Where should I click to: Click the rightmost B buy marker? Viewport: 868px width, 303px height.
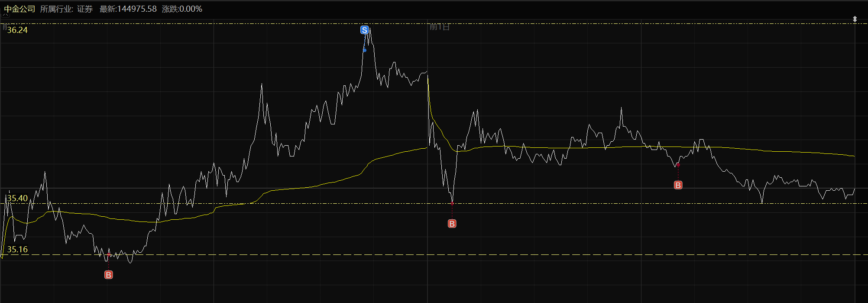(678, 185)
